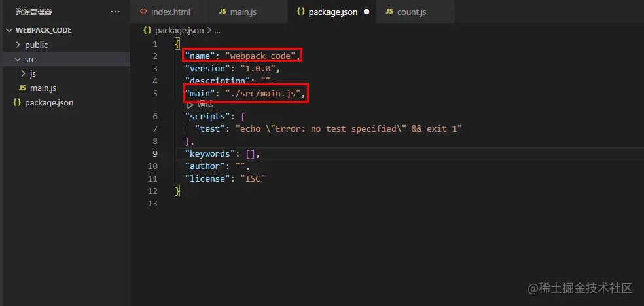Click the debug play icon above scripts
The width and height of the screenshot is (644, 306).
190,105
